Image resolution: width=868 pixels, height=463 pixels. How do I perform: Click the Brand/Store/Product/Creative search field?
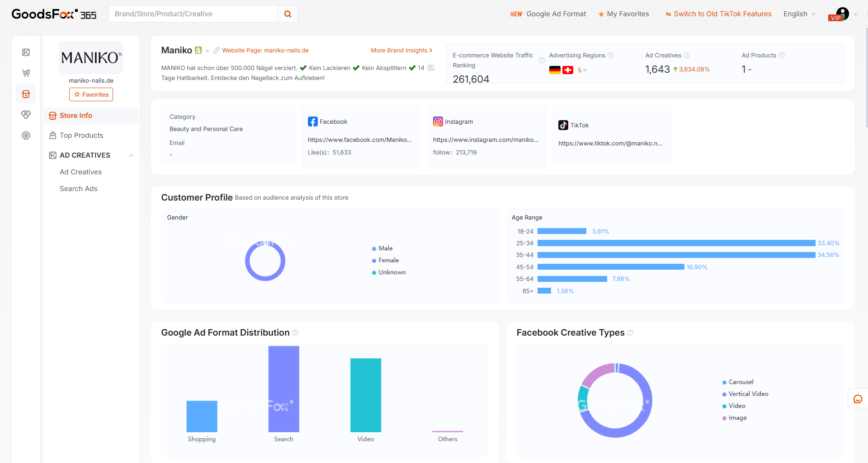click(193, 14)
